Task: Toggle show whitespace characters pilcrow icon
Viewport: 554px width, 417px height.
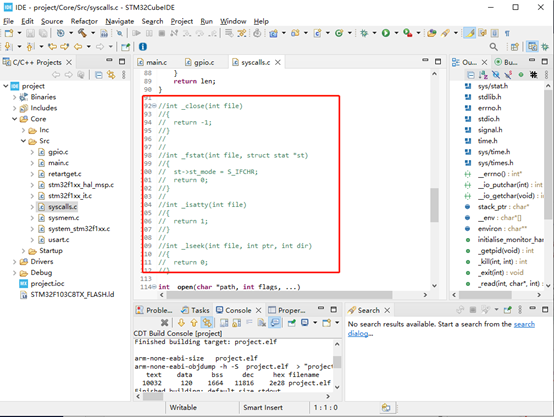Action: pos(507,33)
